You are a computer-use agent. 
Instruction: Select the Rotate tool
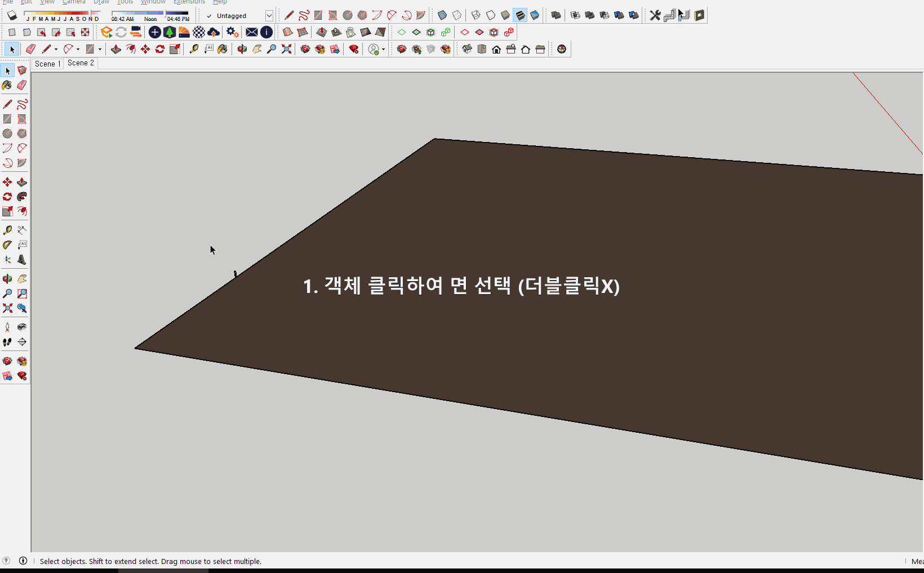(160, 49)
